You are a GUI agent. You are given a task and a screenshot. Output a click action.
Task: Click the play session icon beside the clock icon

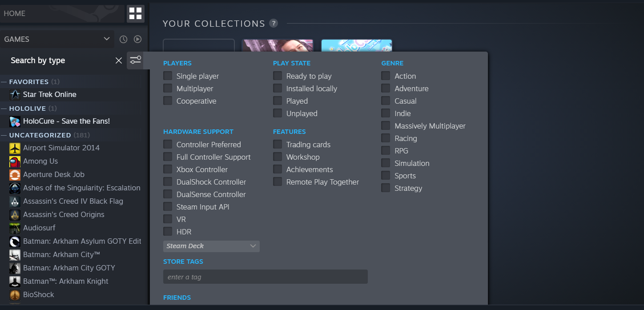coord(137,39)
